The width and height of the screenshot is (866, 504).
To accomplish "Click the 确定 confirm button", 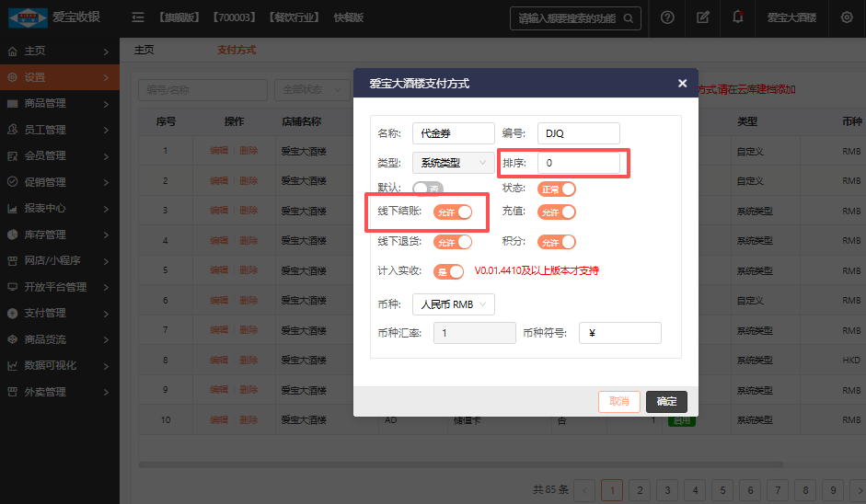I will coord(666,401).
